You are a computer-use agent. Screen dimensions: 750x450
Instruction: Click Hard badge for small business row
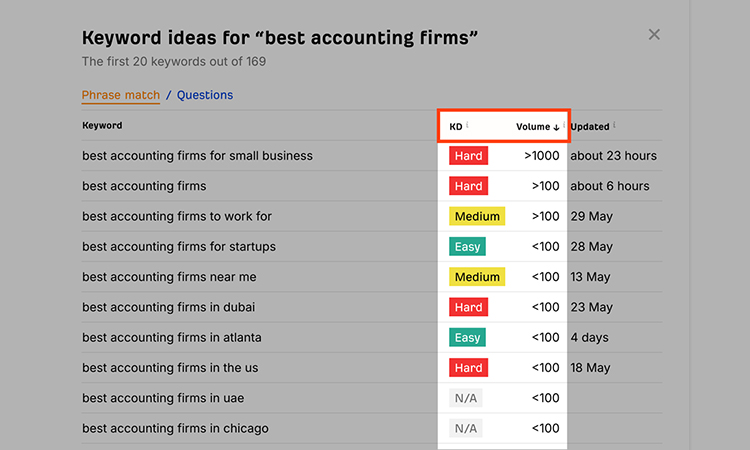point(468,156)
